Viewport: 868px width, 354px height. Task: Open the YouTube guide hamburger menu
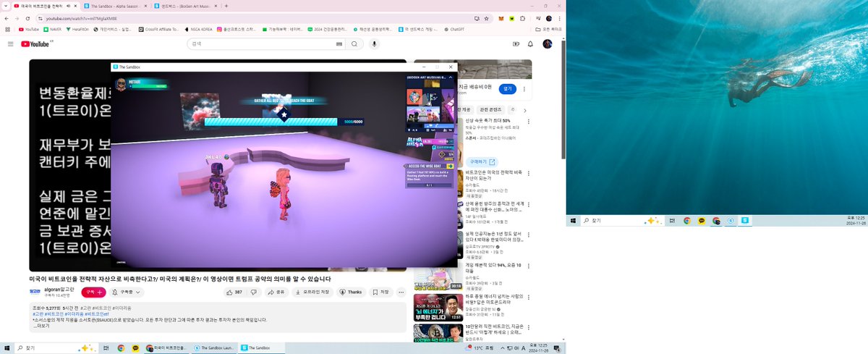tap(10, 44)
